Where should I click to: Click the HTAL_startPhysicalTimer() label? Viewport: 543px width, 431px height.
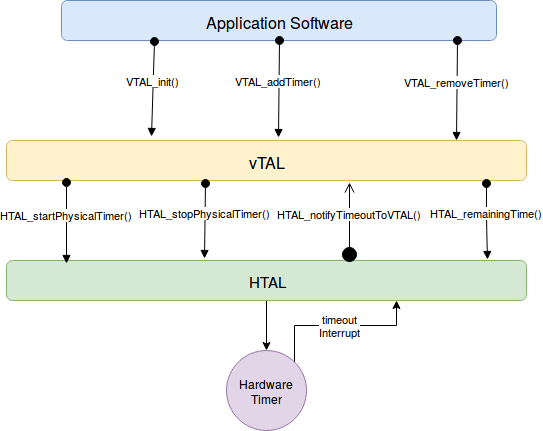coord(66,216)
